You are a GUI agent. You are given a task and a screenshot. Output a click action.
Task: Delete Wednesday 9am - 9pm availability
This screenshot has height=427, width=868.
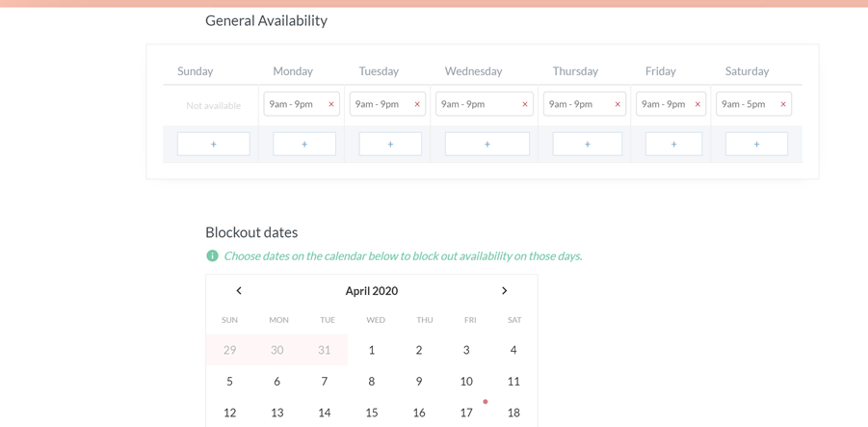(525, 104)
